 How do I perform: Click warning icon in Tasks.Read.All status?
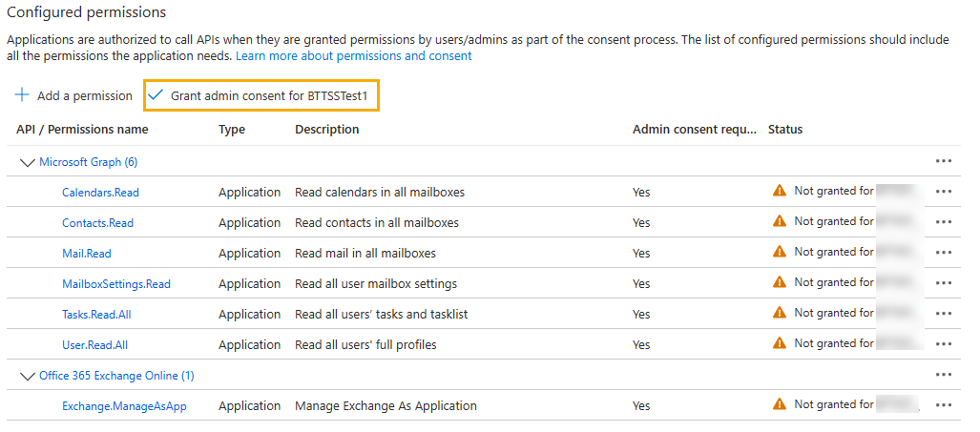(x=780, y=313)
